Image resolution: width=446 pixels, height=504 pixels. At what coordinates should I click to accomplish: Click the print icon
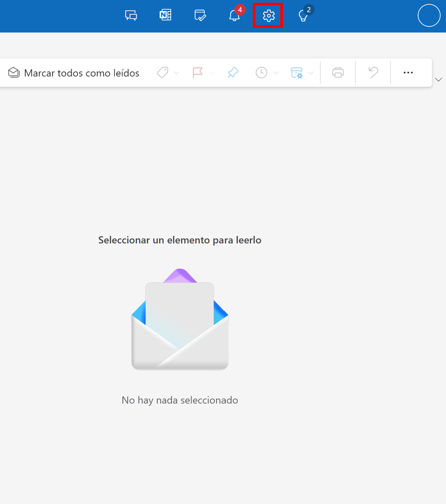(x=338, y=73)
